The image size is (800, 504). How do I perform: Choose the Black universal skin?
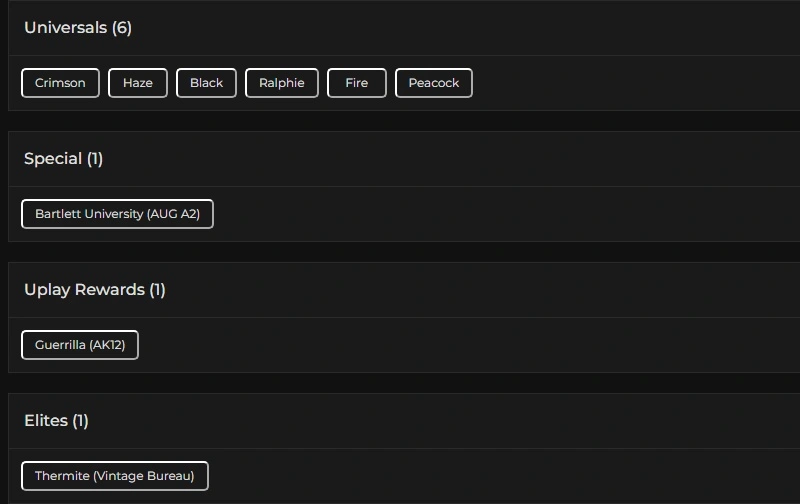tap(206, 83)
